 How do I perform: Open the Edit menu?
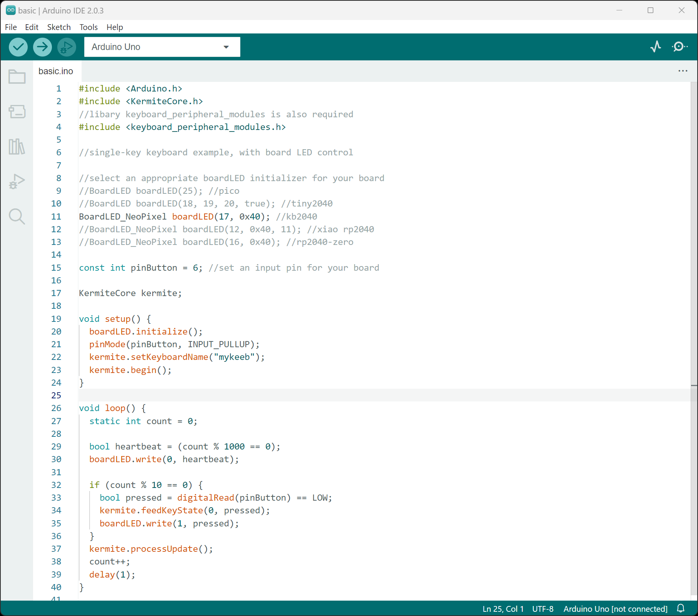(x=32, y=27)
